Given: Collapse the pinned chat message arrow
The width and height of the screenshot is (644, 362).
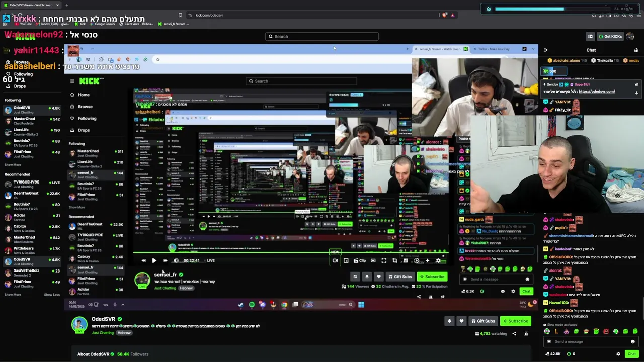Looking at the screenshot, I should (636, 93).
